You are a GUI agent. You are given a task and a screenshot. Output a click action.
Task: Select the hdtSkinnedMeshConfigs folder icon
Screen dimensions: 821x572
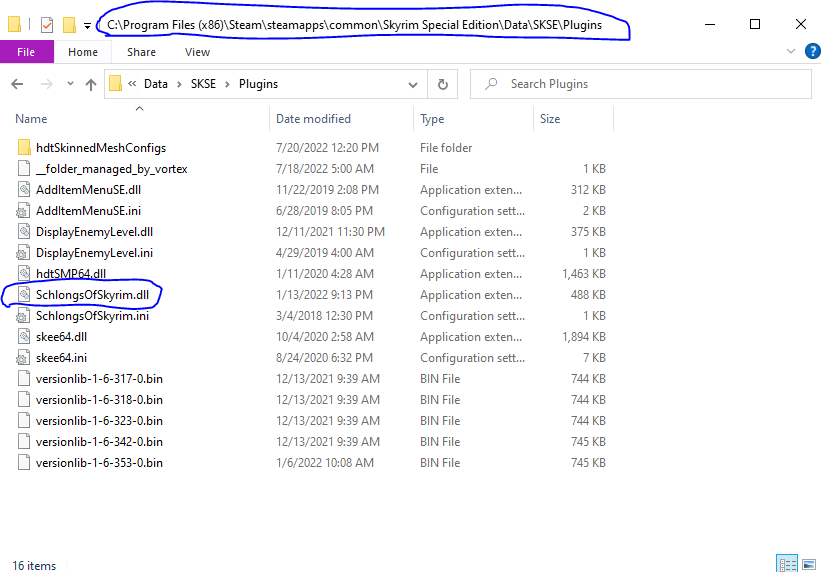(x=24, y=148)
